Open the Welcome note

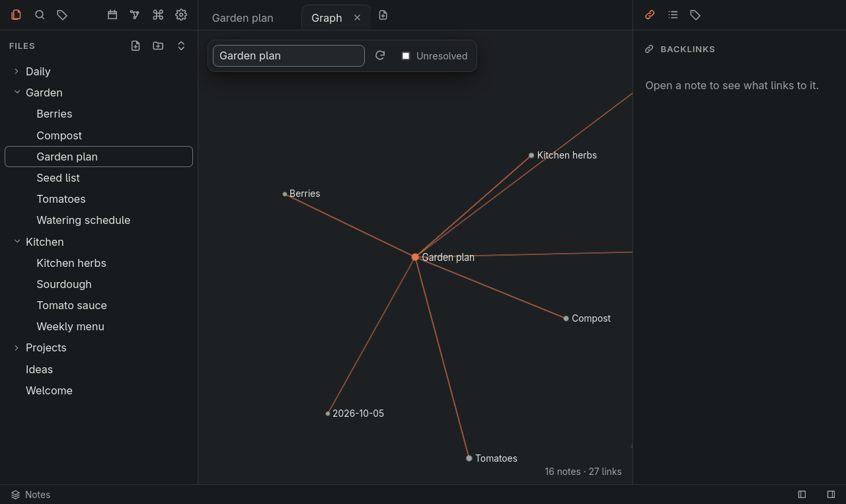tap(98, 390)
